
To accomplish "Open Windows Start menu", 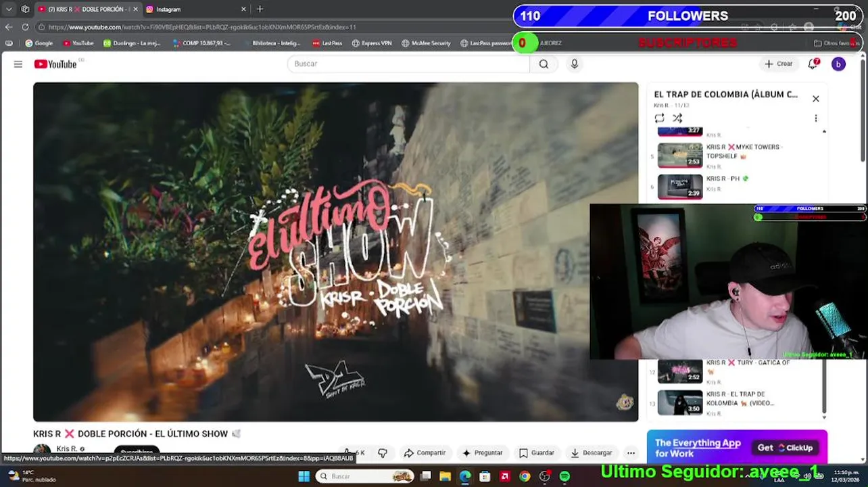I will click(x=304, y=476).
